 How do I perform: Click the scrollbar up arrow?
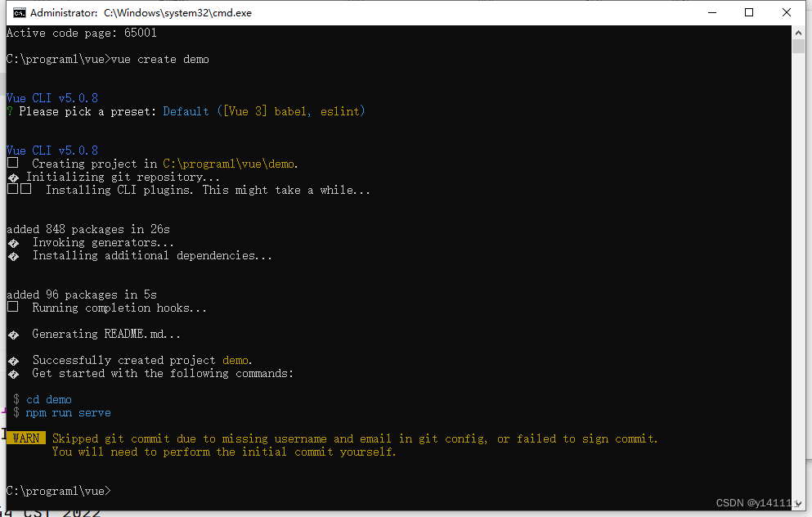click(798, 32)
